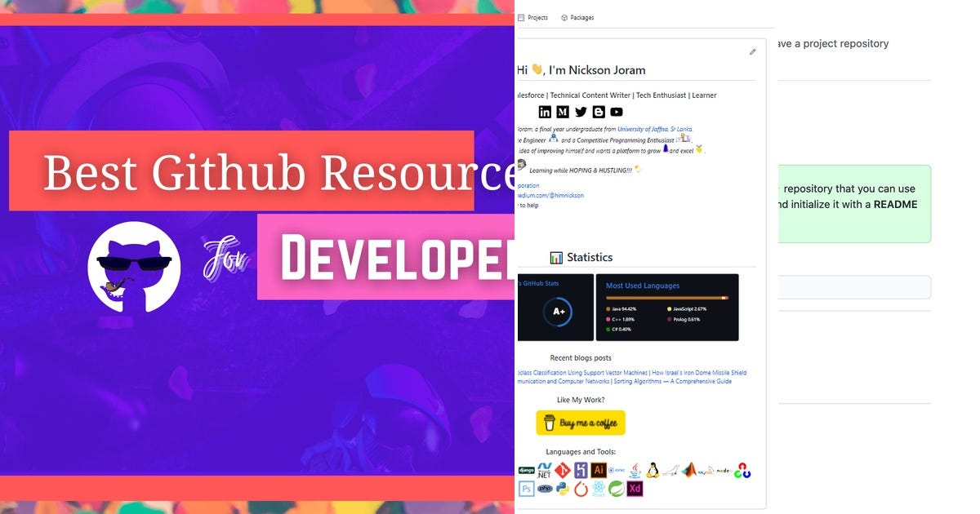980x514 pixels.
Task: Select the Adobe XD icon
Action: 635,489
